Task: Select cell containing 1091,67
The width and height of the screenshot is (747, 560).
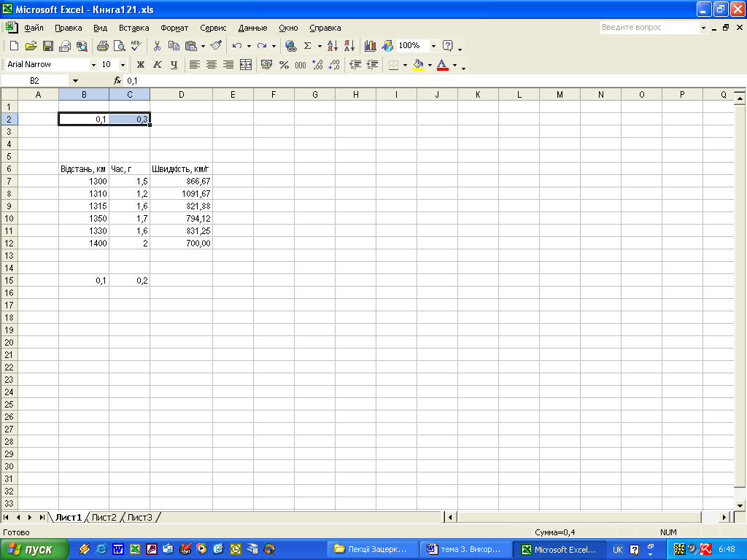Action: [181, 194]
